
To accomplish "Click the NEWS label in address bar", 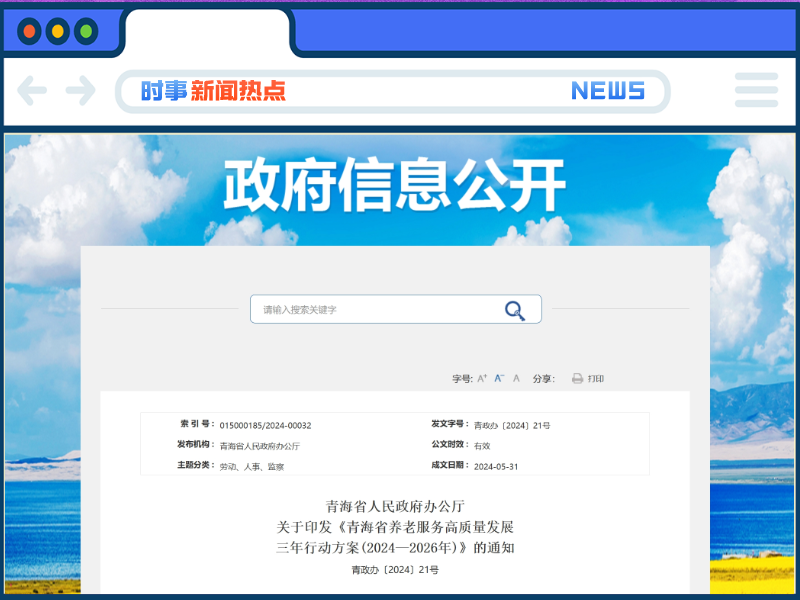I will pyautogui.click(x=607, y=91).
